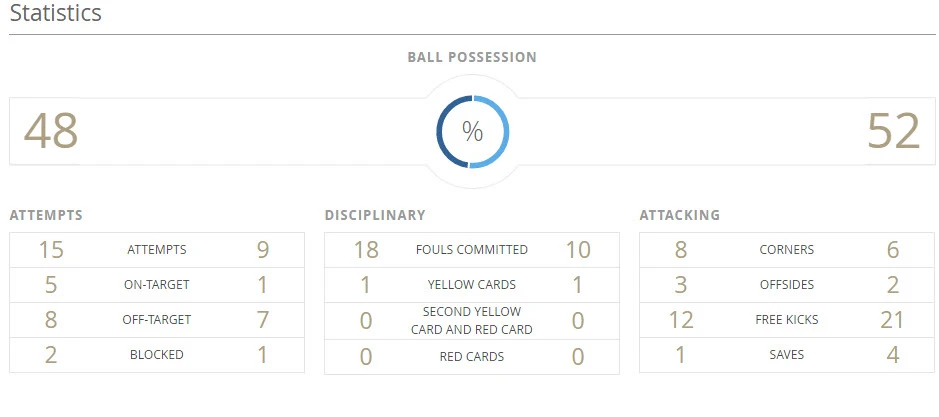This screenshot has width=939, height=417.
Task: Select the right team's 52 possession value
Action: coord(893,131)
